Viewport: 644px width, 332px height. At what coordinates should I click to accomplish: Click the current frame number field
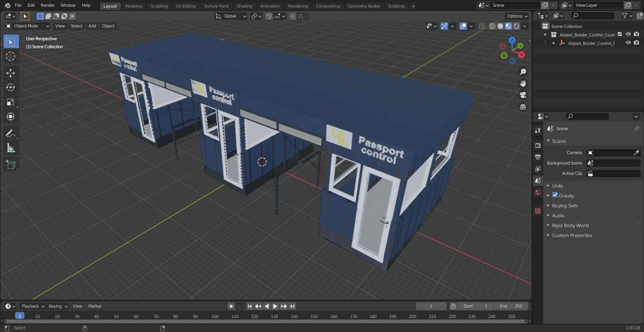pos(431,306)
